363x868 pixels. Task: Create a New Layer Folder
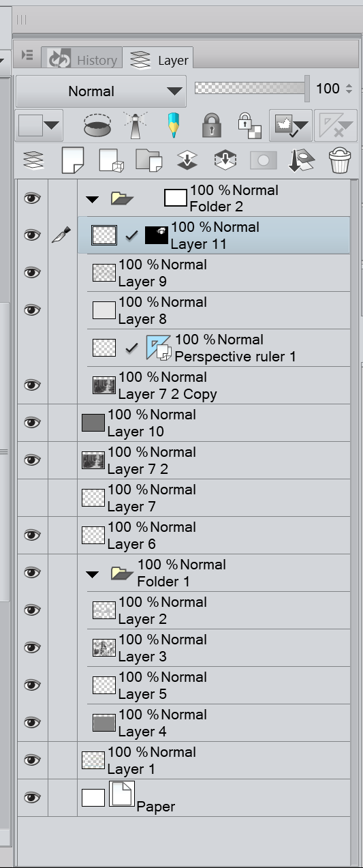click(x=148, y=160)
